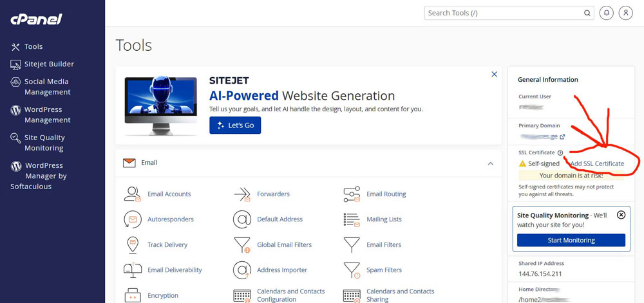The image size is (644, 303).
Task: Click the Let's Go button
Action: pyautogui.click(x=235, y=125)
